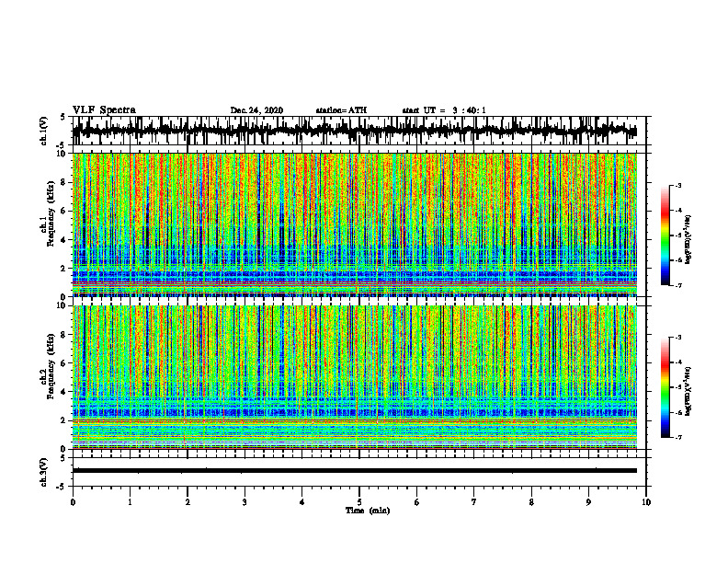Select the date text "Dec. 24, 2020"
The width and height of the screenshot is (728, 563).
pos(256,110)
